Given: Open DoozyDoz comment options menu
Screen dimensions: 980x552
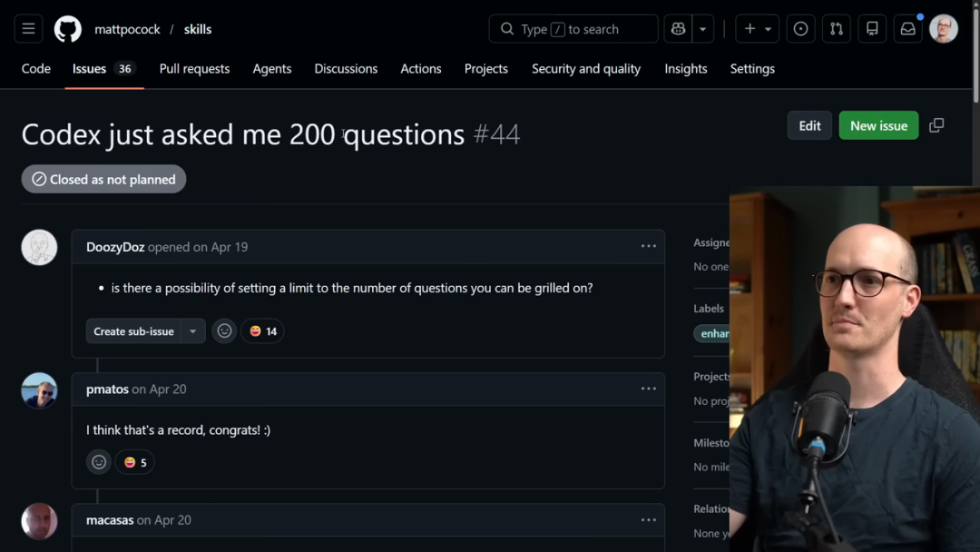Looking at the screenshot, I should pyautogui.click(x=648, y=246).
